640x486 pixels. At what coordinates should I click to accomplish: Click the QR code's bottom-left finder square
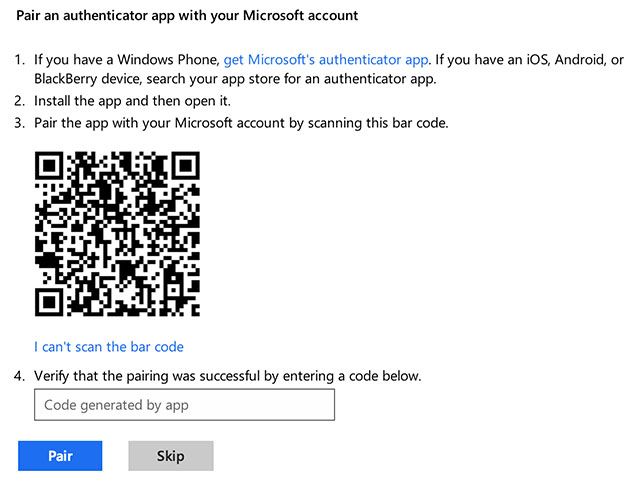[x=51, y=301]
